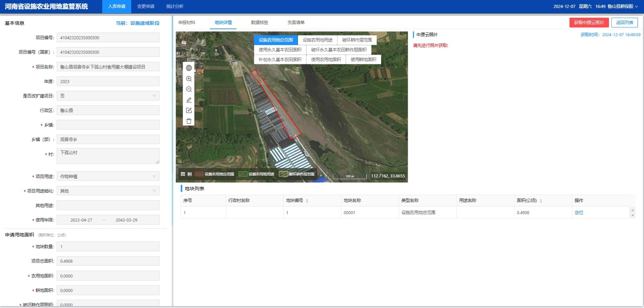Screen dimensions: 644x308
Task: Click the 项目编号（国家） input field
Action: pyautogui.click(x=108, y=52)
